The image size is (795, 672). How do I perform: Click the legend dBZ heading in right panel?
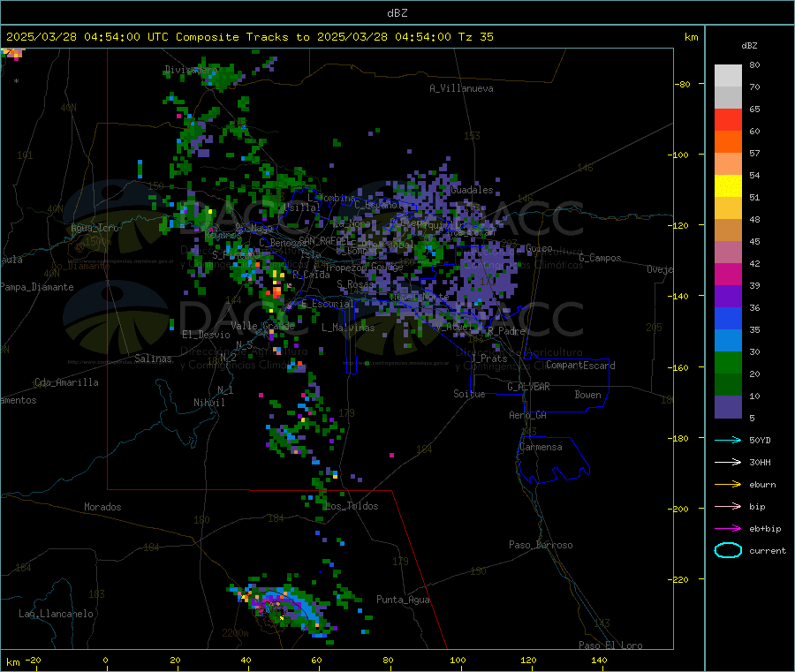click(749, 46)
